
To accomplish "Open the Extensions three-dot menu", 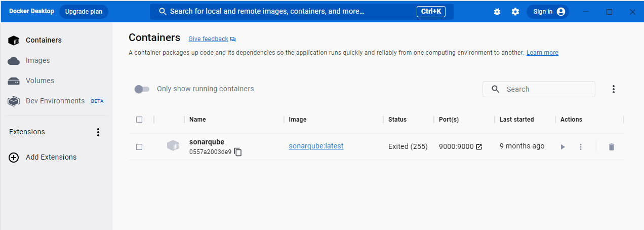I will click(98, 132).
